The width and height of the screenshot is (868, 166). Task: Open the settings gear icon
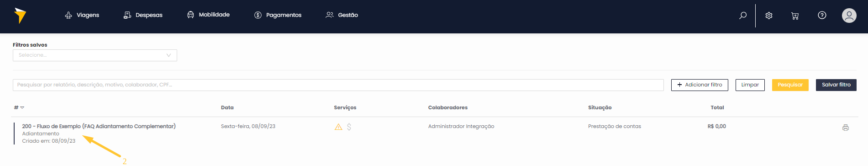pyautogui.click(x=769, y=16)
